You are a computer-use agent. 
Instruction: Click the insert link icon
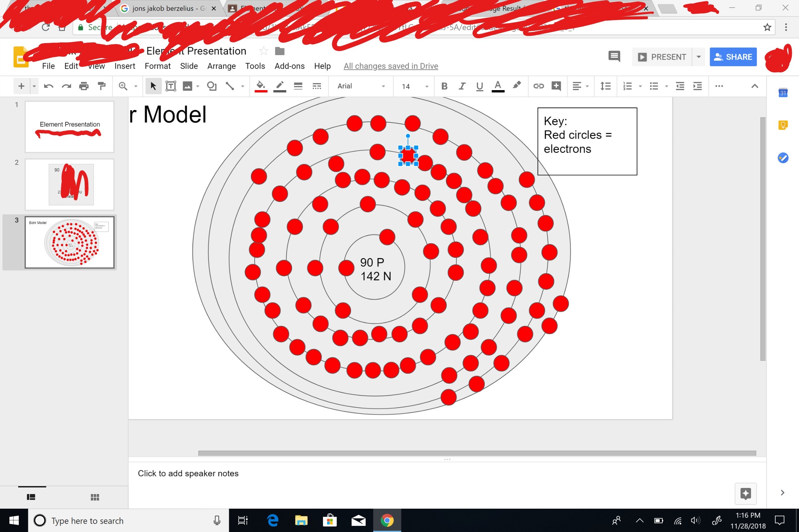coord(538,86)
